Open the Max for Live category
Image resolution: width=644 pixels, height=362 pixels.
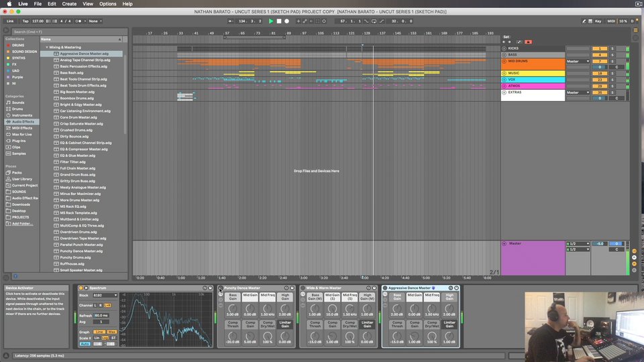[x=21, y=134]
